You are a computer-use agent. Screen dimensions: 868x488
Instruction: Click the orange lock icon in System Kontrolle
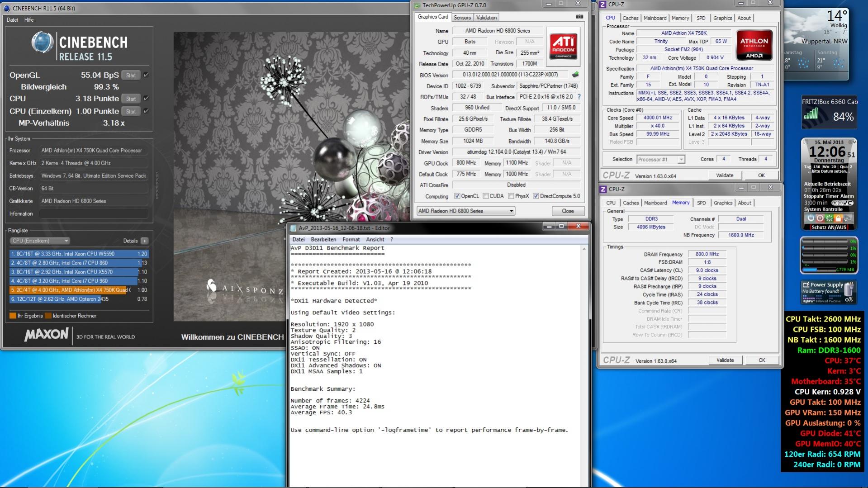(838, 218)
